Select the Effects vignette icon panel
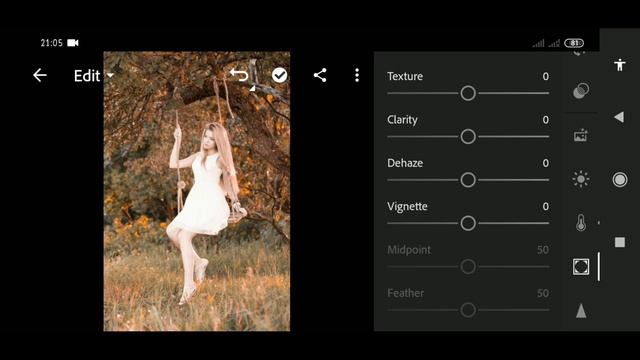Viewport: 640px width, 360px height. coord(581,267)
